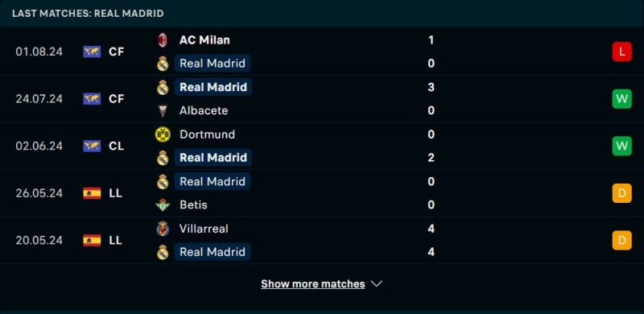Click the red L result badge
This screenshot has height=314, width=644.
point(621,52)
